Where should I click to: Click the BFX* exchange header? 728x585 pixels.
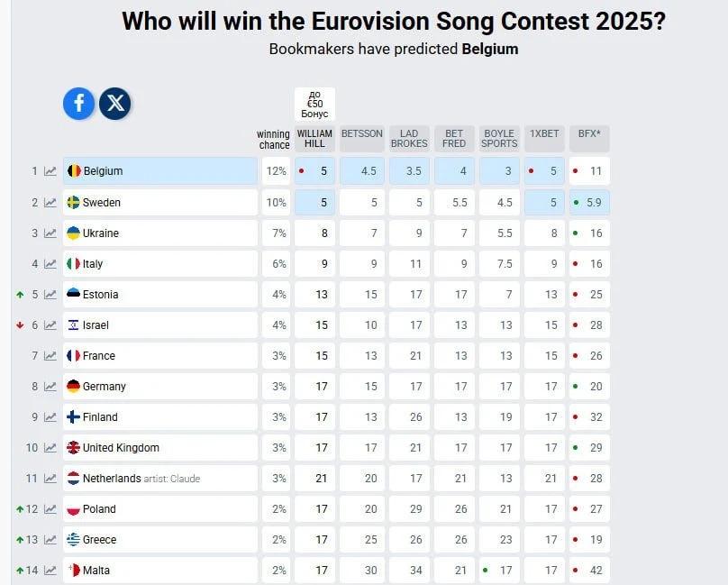(x=589, y=134)
